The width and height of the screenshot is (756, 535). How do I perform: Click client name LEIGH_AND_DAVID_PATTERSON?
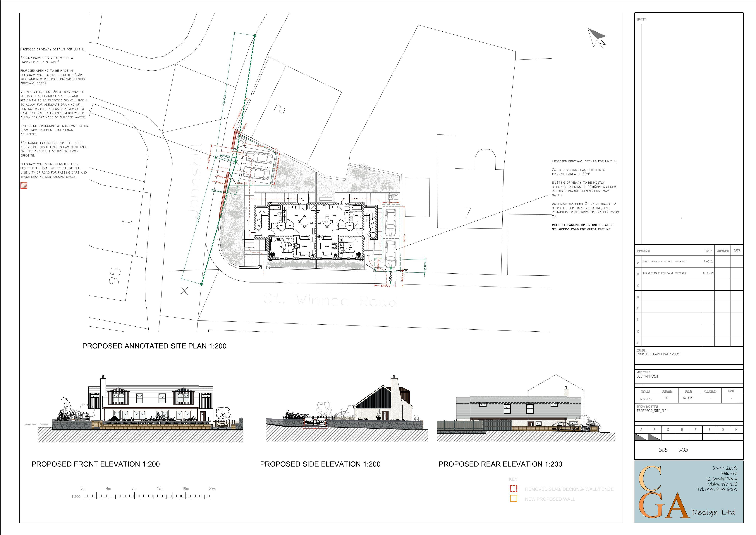[658, 354]
